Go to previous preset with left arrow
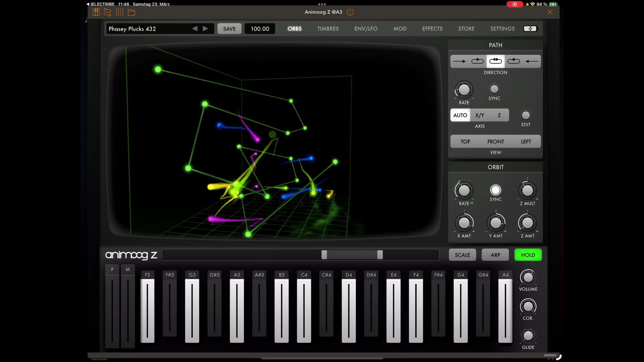Screen dimensions: 644x362 pos(195,29)
